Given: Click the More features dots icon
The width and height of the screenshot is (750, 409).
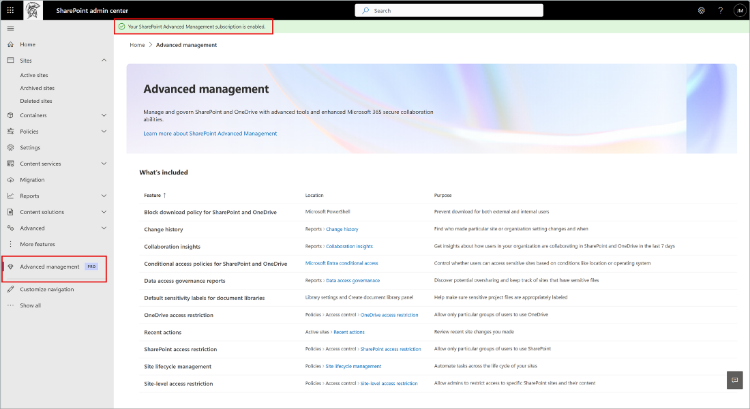Looking at the screenshot, I should pyautogui.click(x=11, y=244).
